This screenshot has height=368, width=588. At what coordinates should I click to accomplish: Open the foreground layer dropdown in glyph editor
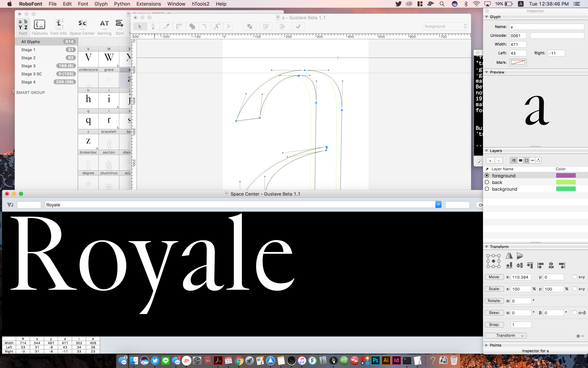[446, 26]
